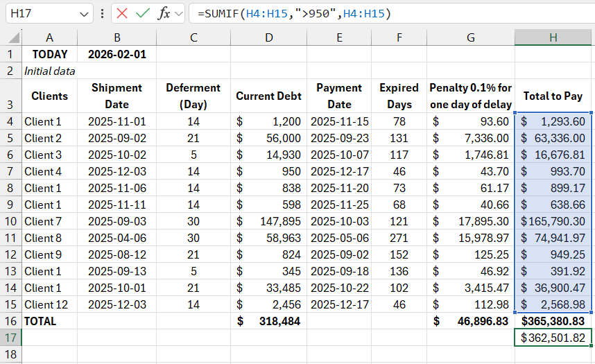
Task: Select column B header
Action: point(117,37)
